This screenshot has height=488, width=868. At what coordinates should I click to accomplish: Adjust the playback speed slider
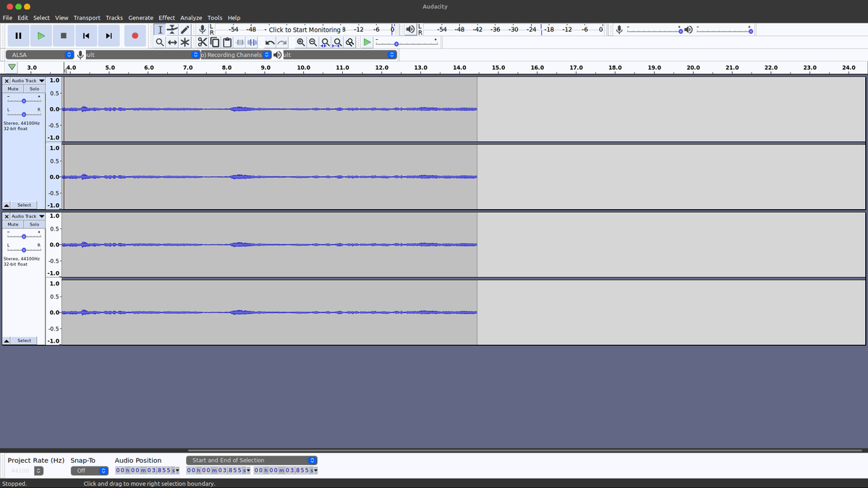click(x=407, y=43)
